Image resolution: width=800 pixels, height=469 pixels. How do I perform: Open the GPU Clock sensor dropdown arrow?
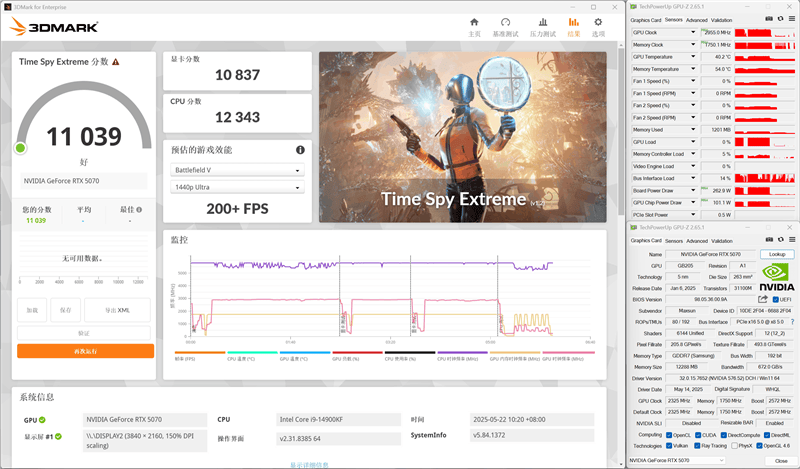(x=693, y=32)
